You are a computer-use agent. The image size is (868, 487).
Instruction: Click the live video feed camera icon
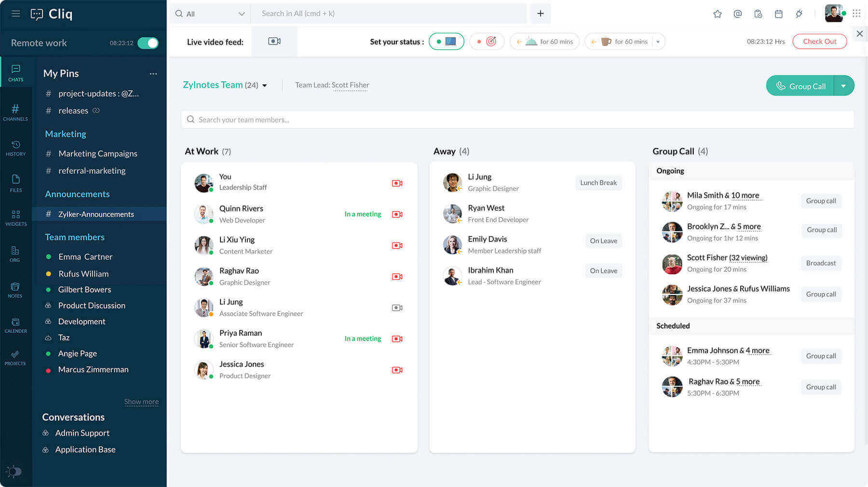[274, 42]
